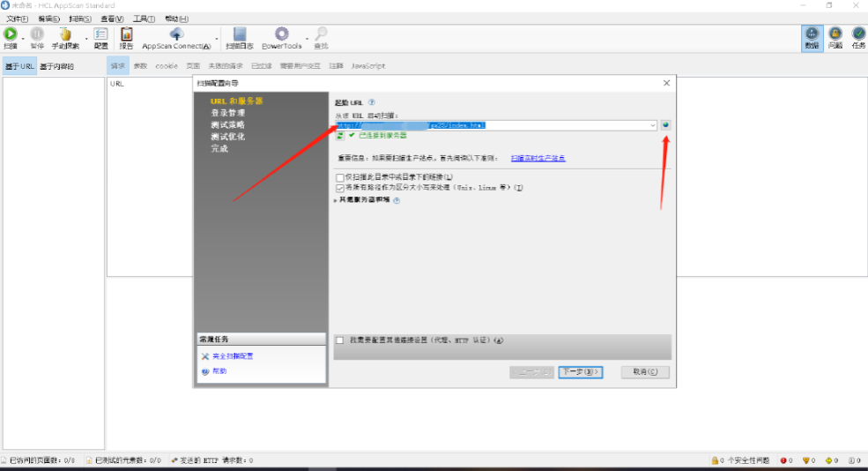Select the 基于内容的 tab
868x471 pixels.
pyautogui.click(x=56, y=66)
